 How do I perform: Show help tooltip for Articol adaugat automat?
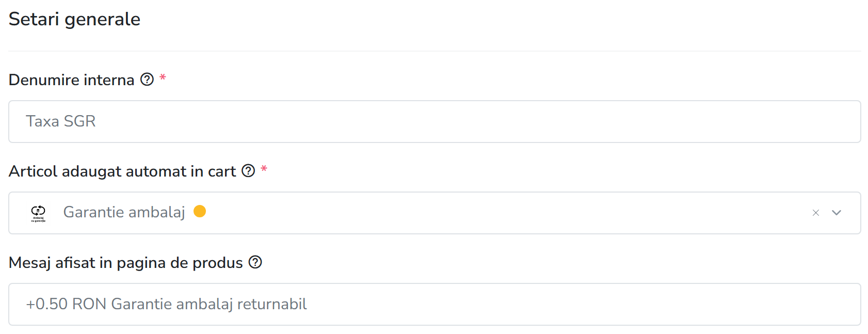[248, 171]
